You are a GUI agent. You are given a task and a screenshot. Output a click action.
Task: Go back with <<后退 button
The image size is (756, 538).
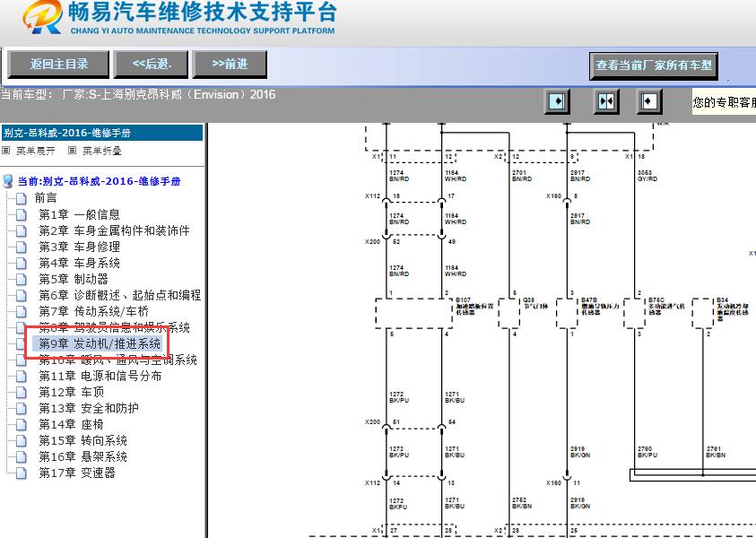pyautogui.click(x=151, y=65)
